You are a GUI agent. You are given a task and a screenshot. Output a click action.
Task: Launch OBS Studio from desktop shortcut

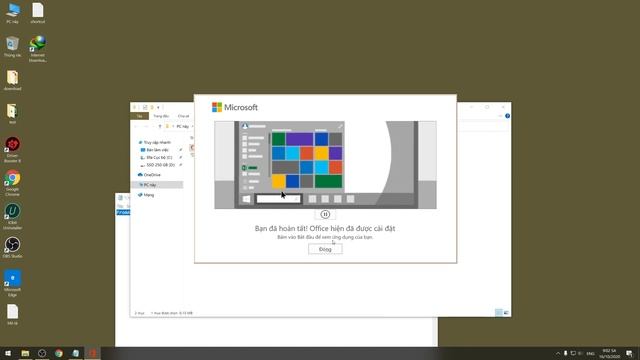point(13,248)
